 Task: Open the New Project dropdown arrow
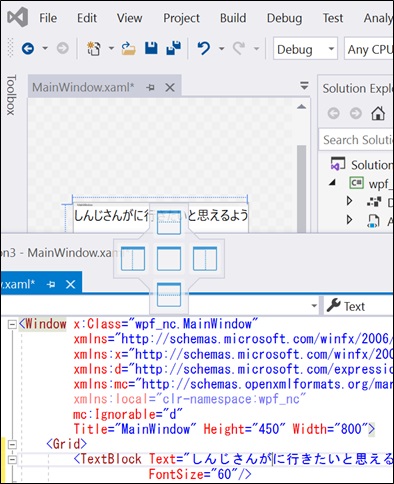[111, 49]
